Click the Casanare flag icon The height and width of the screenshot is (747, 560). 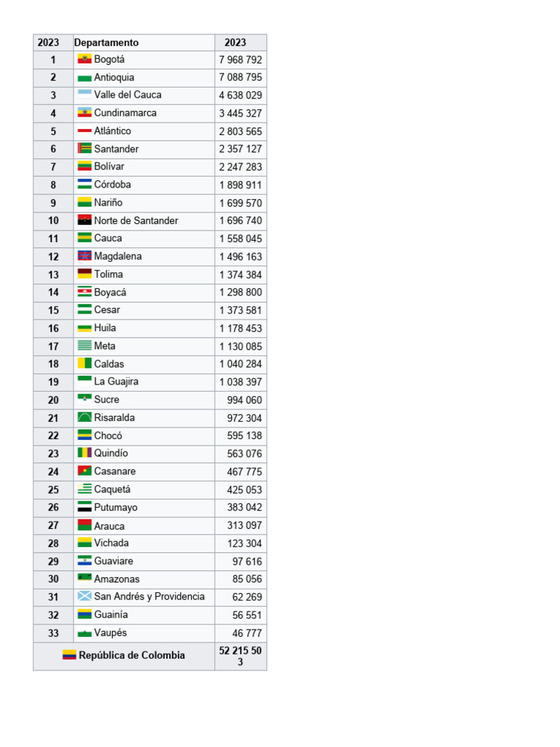[x=85, y=471]
